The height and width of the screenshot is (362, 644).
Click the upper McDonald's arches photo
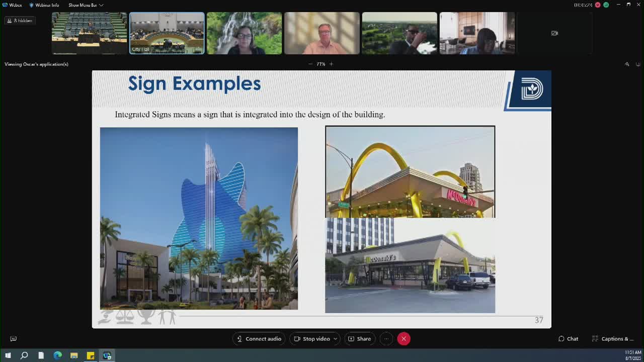(x=410, y=172)
